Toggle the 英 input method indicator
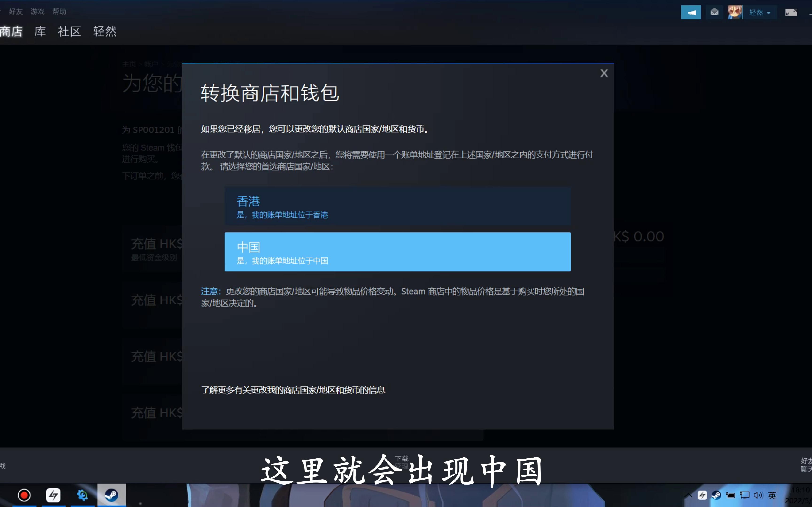Screen dimensions: 812x507 772,495
